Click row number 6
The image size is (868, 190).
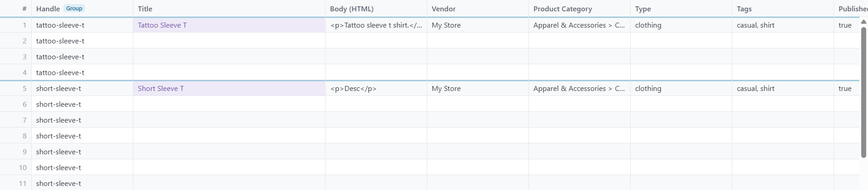pyautogui.click(x=16, y=104)
